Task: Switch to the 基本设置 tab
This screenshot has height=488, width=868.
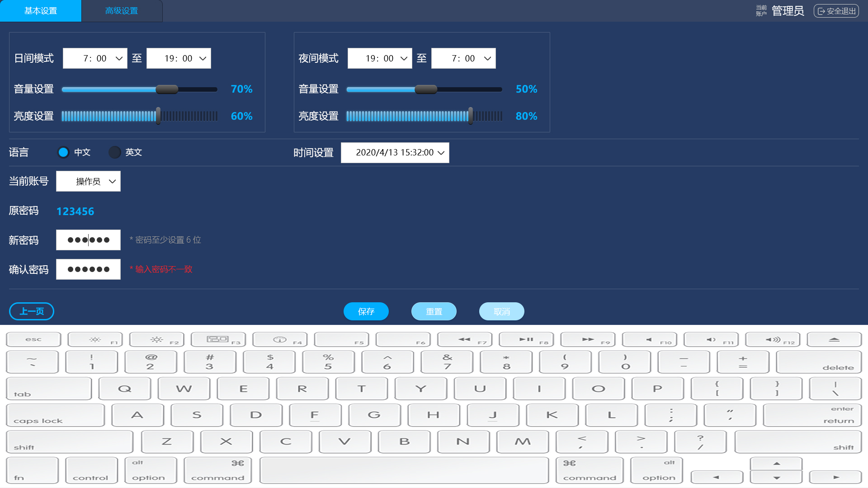Action: tap(41, 11)
